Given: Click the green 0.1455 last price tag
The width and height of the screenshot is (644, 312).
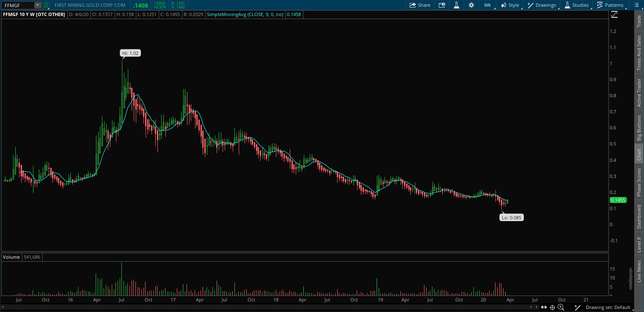Looking at the screenshot, I should (x=618, y=200).
